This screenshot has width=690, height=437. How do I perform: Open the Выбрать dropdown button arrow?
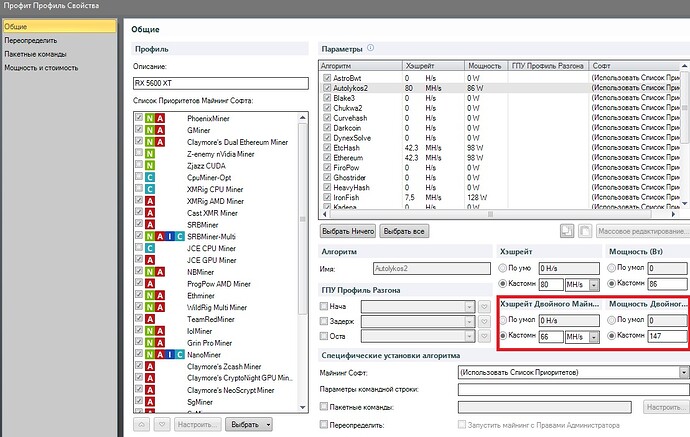(268, 425)
